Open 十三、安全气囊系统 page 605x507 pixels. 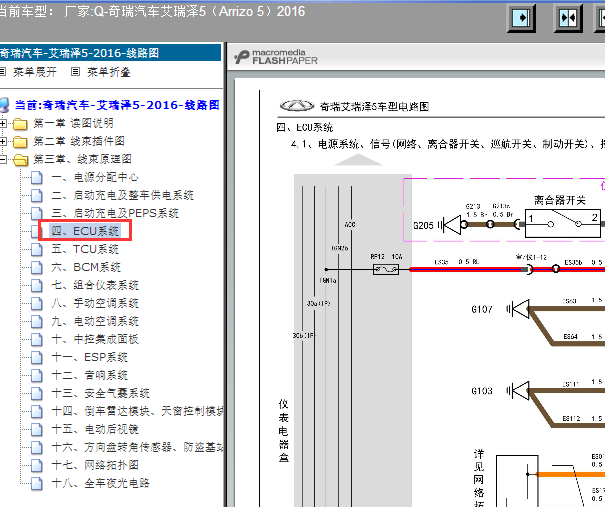coord(100,393)
